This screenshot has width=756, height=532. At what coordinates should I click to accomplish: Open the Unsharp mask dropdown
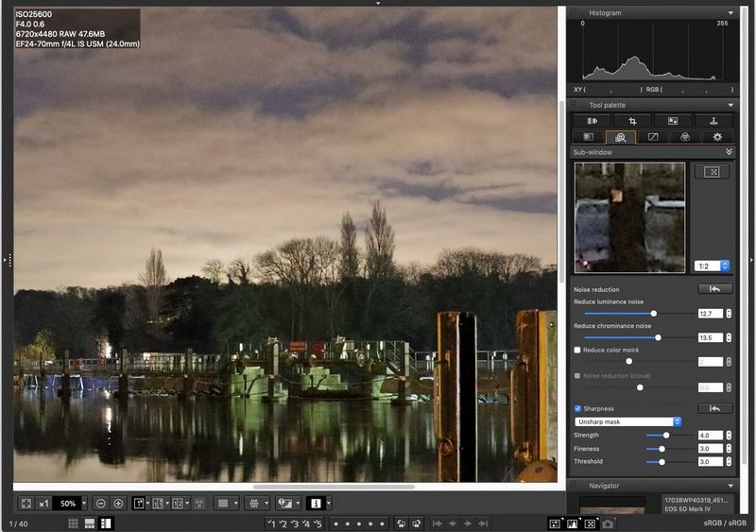point(627,421)
